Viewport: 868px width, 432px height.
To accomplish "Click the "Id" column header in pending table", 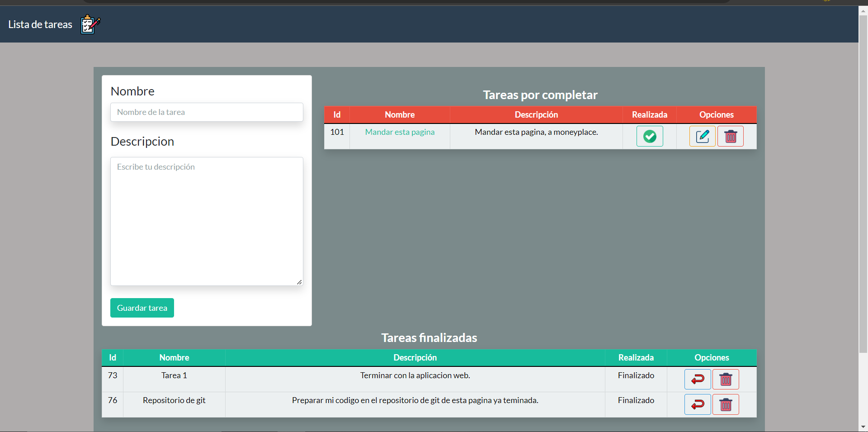I will click(x=336, y=114).
